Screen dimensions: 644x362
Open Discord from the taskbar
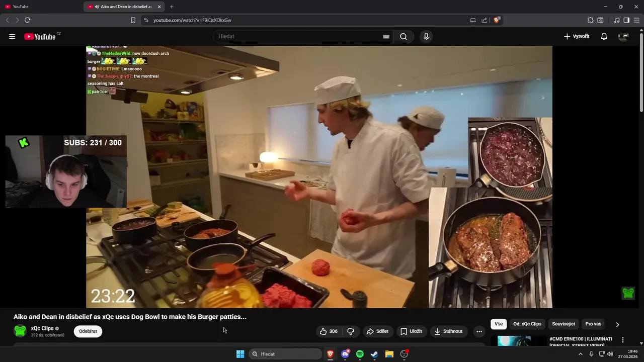[345, 354]
